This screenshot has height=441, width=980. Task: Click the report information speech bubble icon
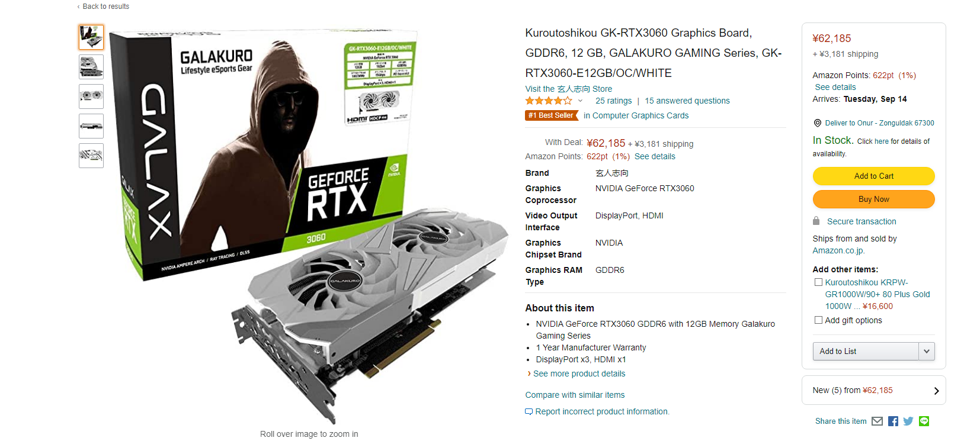pos(529,411)
